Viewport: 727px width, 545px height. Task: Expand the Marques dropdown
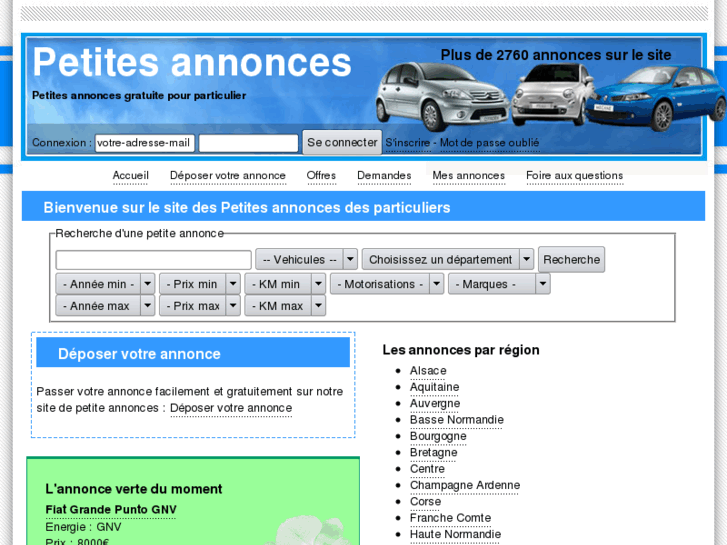499,284
